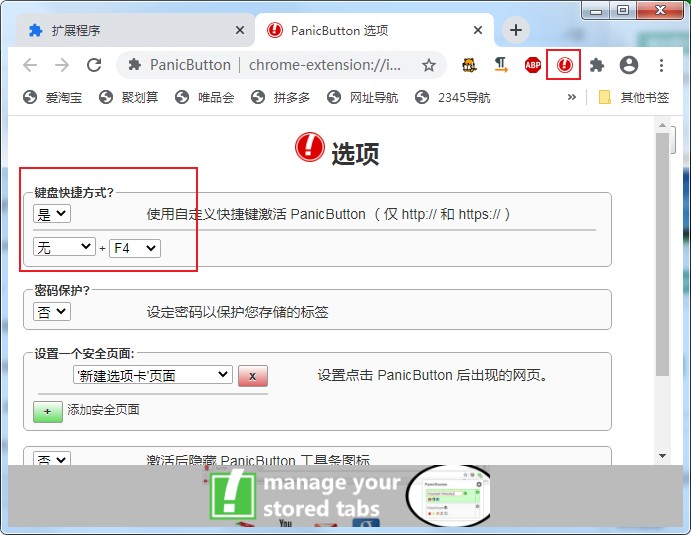Image resolution: width=691 pixels, height=535 pixels.
Task: Click the stored tabs preview thumbnail
Action: (x=448, y=496)
